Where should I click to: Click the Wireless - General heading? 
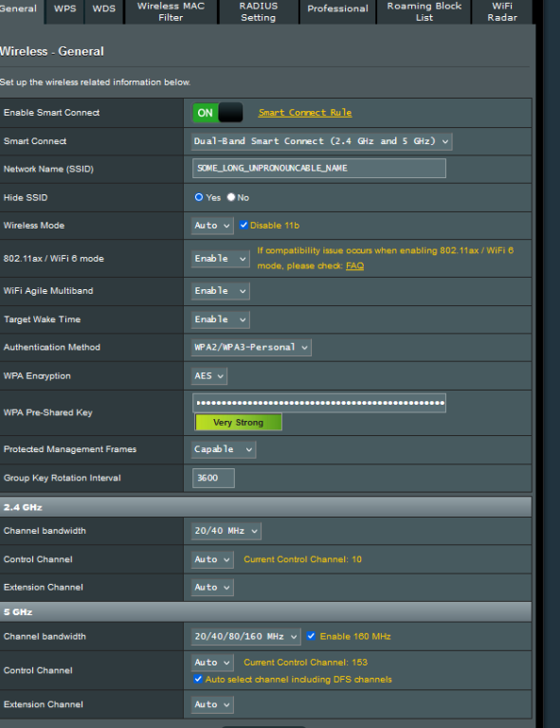(x=52, y=51)
